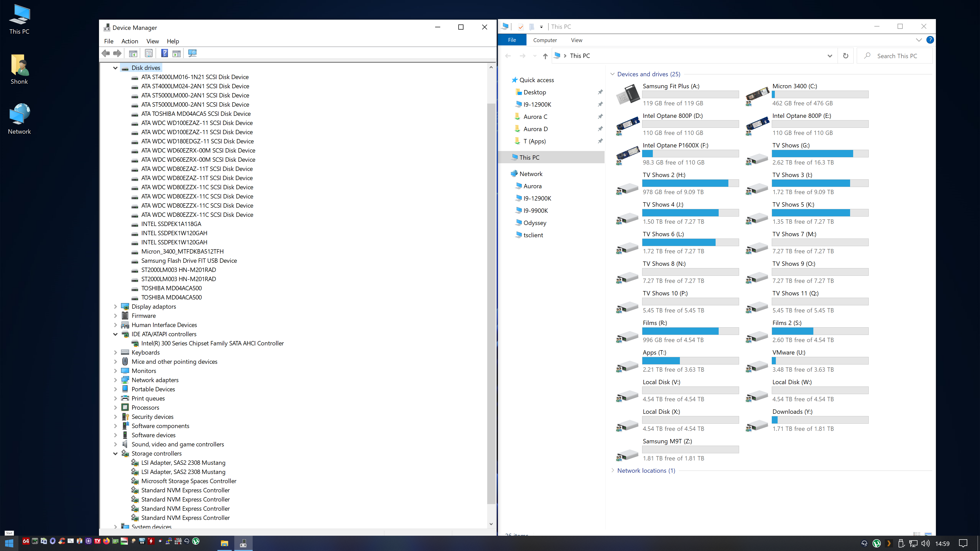Click the taskbar clock showing 14:59
This screenshot has height=551, width=980.
coord(942,544)
